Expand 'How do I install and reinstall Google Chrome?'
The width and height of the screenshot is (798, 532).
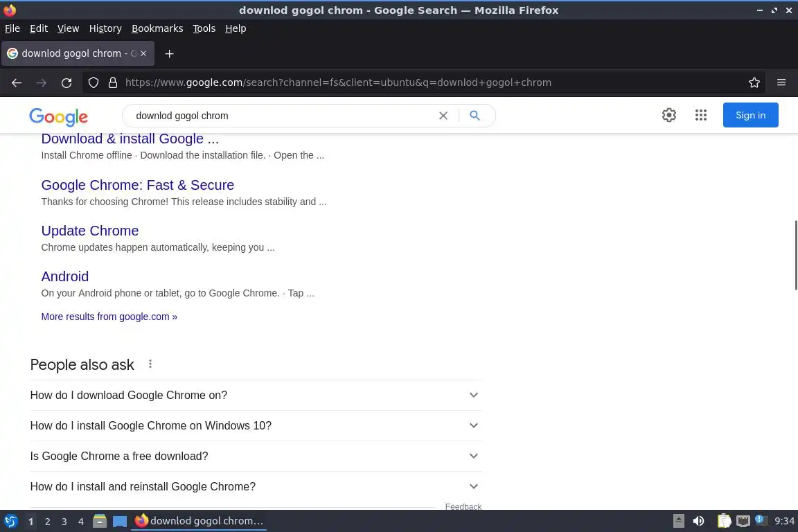pos(256,487)
